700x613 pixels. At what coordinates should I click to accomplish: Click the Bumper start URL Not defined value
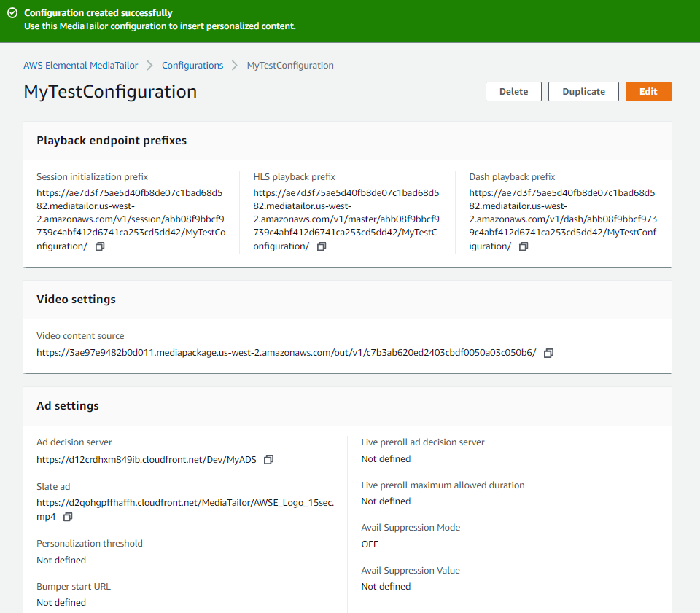click(x=61, y=602)
